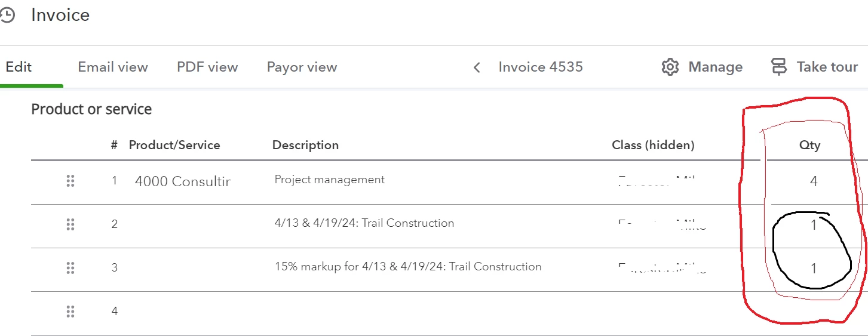Screen dimensions: 868x336
Task: Click the drag handle for row 4
Action: pyautogui.click(x=70, y=312)
